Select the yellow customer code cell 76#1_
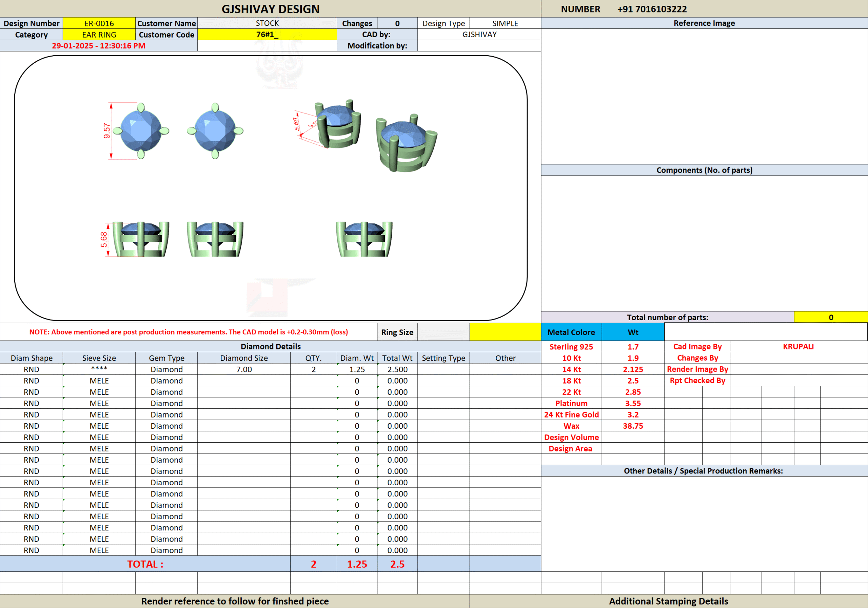The width and height of the screenshot is (868, 608). point(267,35)
